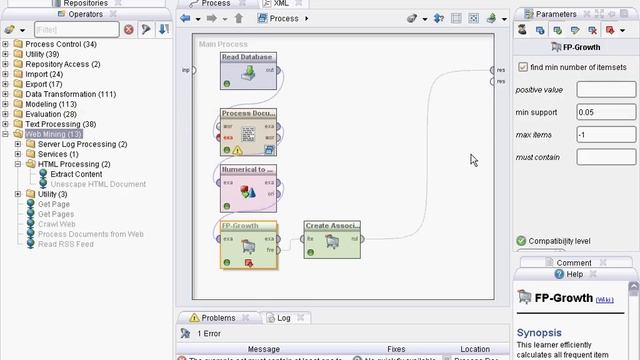Click the breakpoint marker on FP-Growth operator
This screenshot has width=640, height=360.
pos(249,263)
